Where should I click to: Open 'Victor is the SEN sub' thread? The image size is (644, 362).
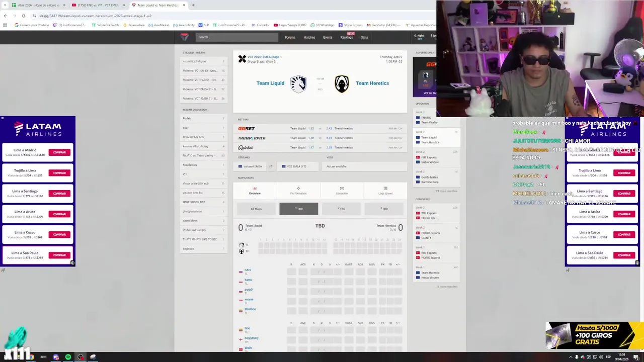tap(204, 184)
